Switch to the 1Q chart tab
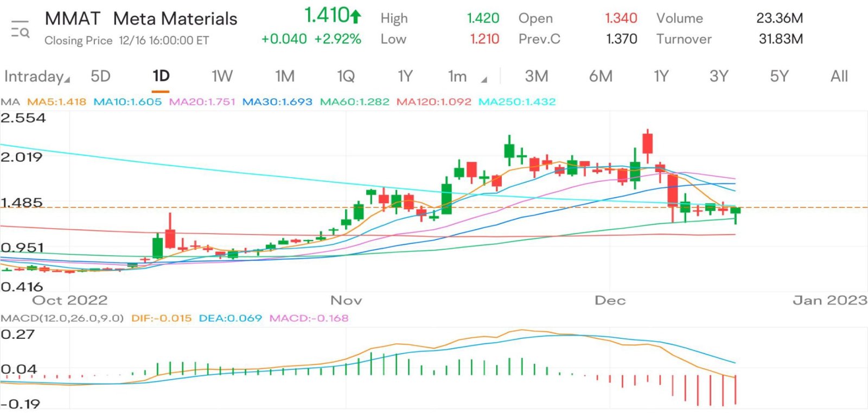 point(346,77)
